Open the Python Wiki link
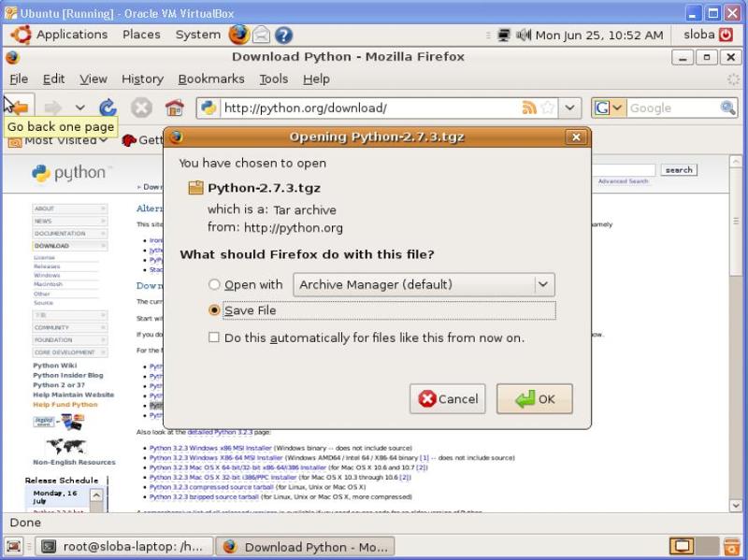The height and width of the screenshot is (560, 748). pos(55,366)
